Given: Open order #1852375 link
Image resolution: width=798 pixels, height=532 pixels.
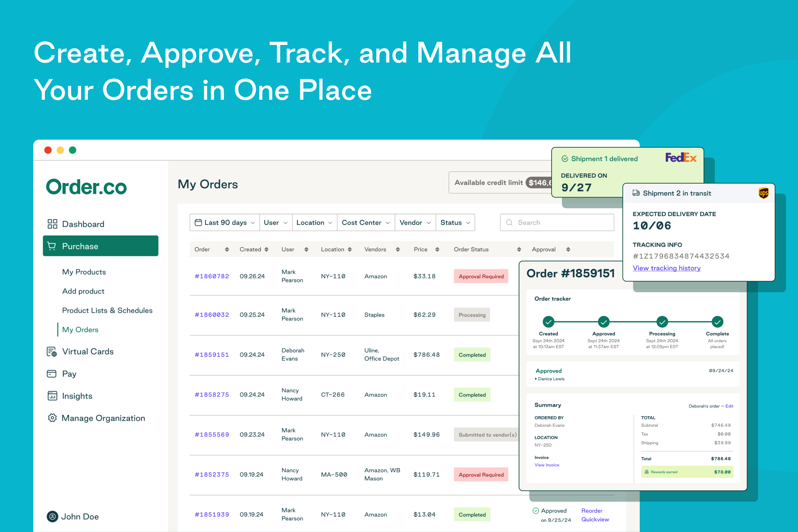Looking at the screenshot, I should pyautogui.click(x=212, y=474).
